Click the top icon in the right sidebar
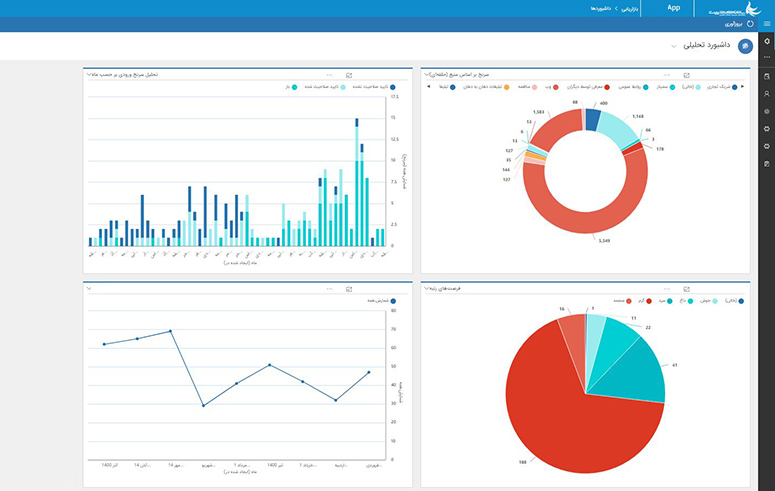This screenshot has height=491, width=775. (x=766, y=42)
